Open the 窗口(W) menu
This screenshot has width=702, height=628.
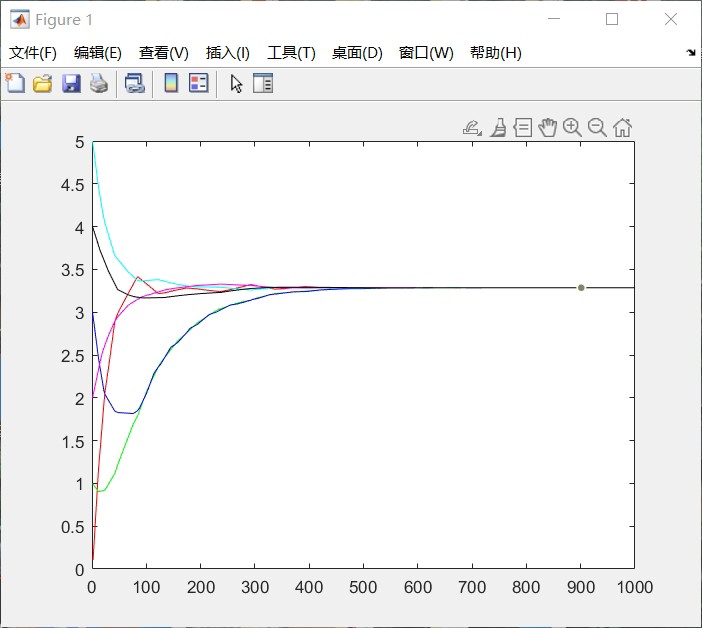(x=426, y=53)
